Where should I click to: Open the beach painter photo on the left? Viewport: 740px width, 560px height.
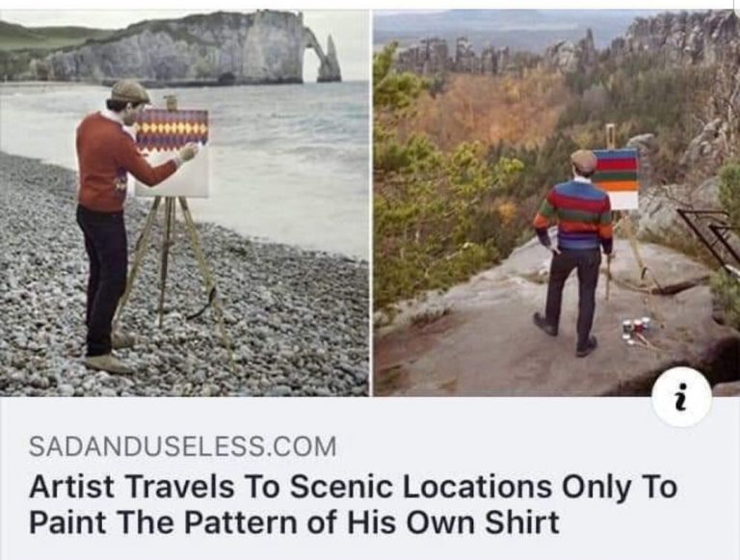point(185,203)
